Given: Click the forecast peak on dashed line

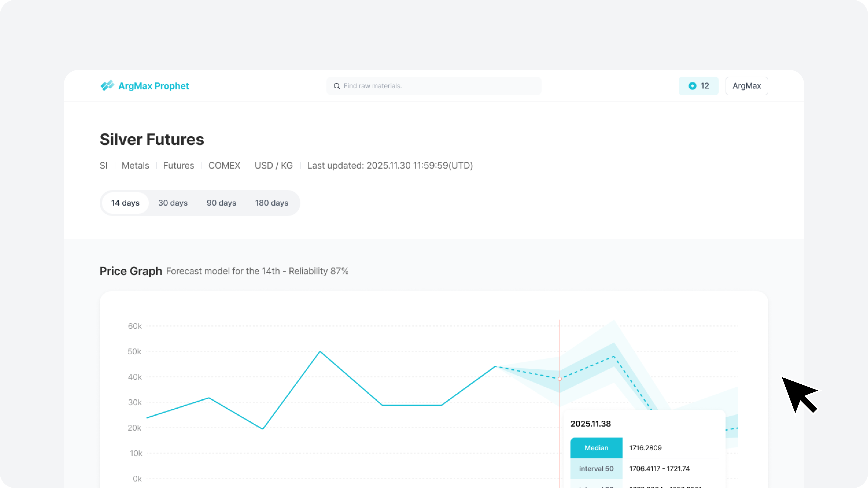Looking at the screenshot, I should [614, 357].
